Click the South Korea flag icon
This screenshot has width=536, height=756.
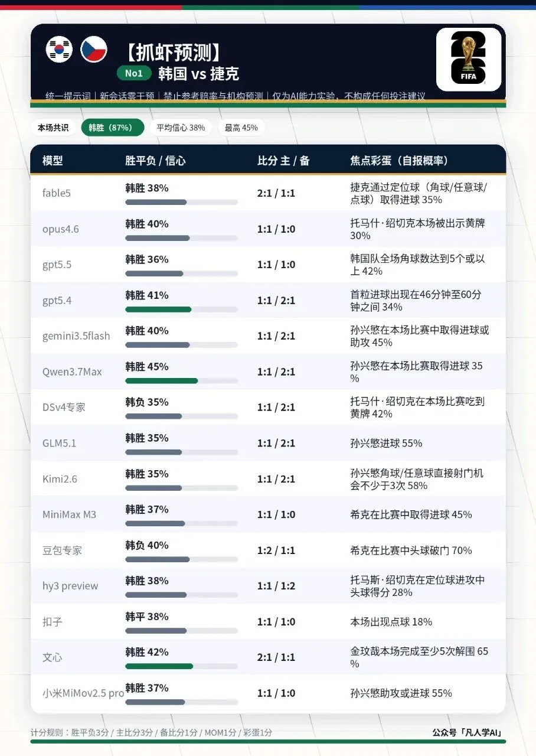(58, 49)
